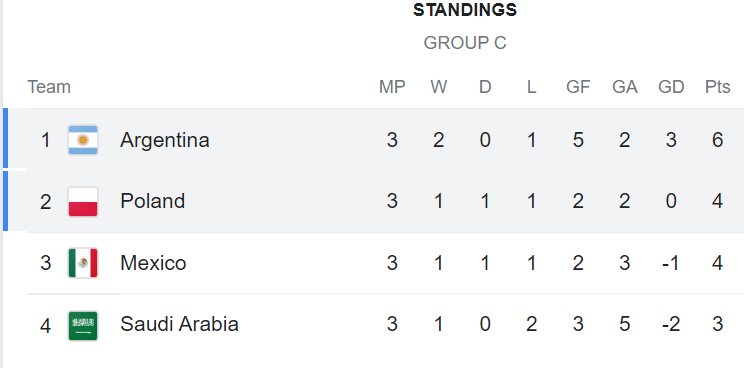Open the Argentina team name link
The height and width of the screenshot is (368, 744).
tap(165, 140)
